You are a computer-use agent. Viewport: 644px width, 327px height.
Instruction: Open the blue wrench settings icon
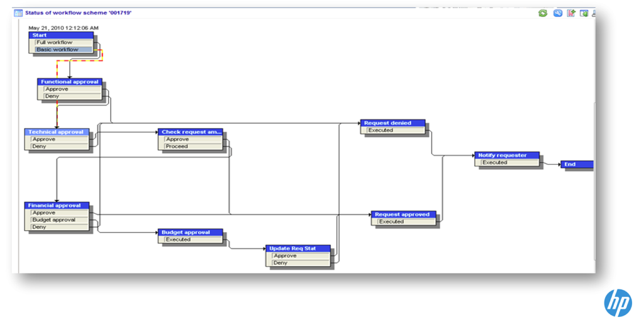click(x=557, y=13)
